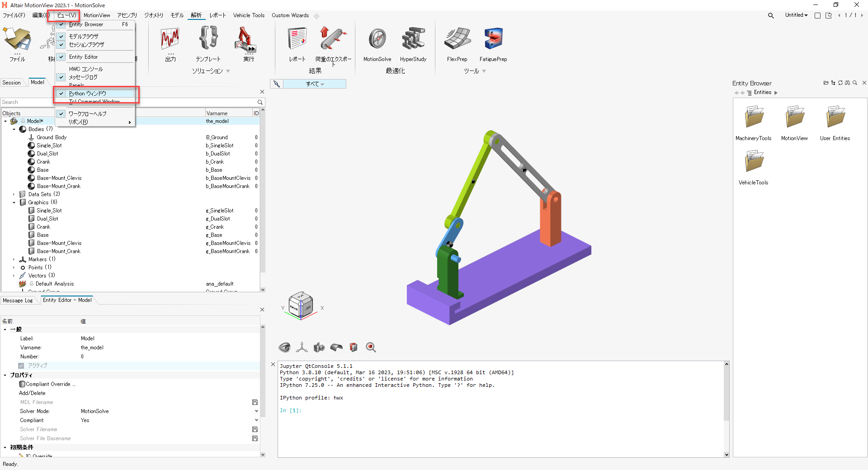Screen dimensions: 868x470
Task: Open the レポート report icon
Action: pos(297,39)
